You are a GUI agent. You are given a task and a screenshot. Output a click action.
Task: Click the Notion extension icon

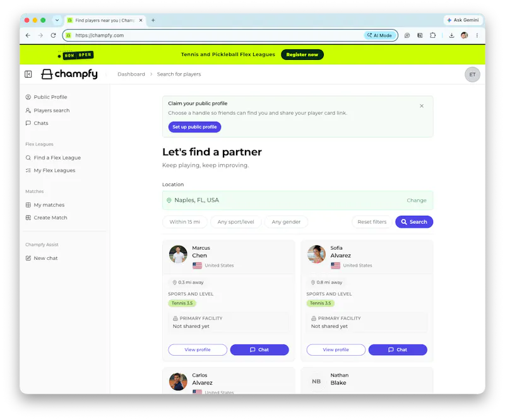coord(420,35)
